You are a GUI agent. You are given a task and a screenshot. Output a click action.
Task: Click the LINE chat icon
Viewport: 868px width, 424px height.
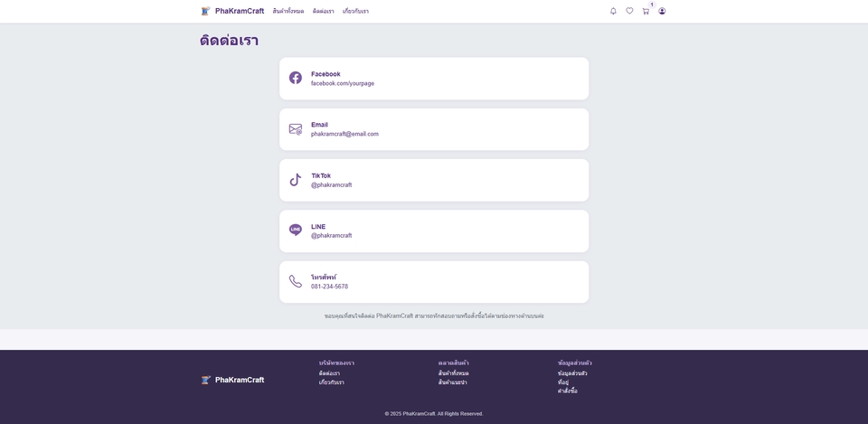click(x=296, y=231)
